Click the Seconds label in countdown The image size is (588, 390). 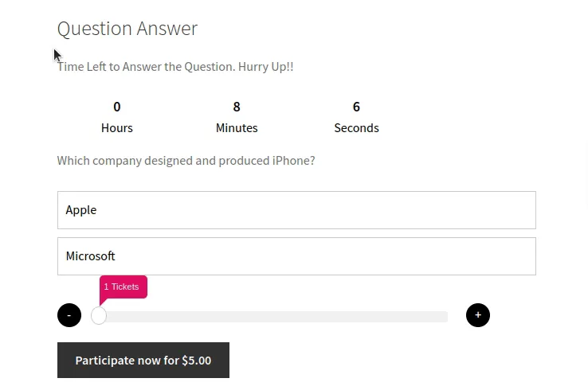(x=356, y=127)
